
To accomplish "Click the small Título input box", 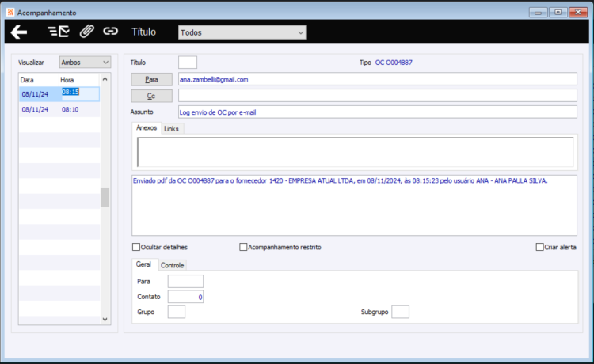I will pos(188,63).
